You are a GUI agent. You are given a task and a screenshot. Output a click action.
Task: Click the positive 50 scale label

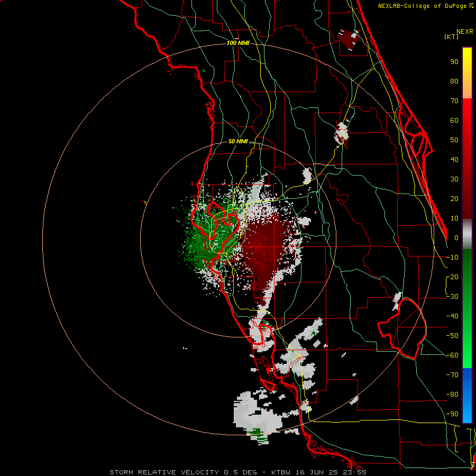click(454, 140)
